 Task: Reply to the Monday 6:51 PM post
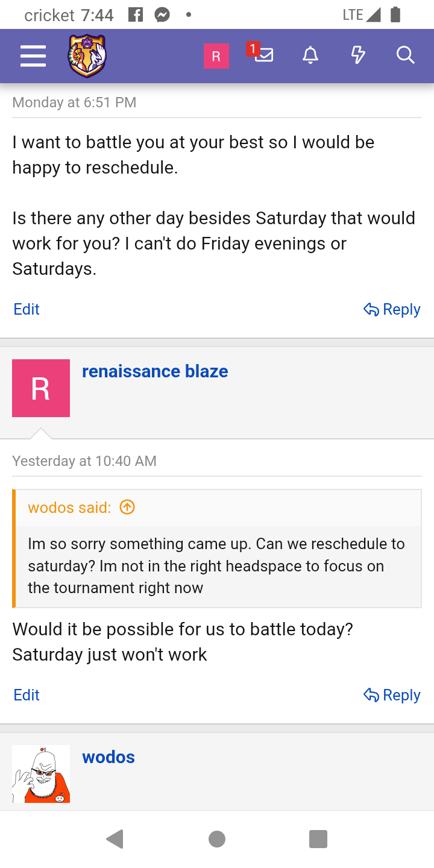392,309
